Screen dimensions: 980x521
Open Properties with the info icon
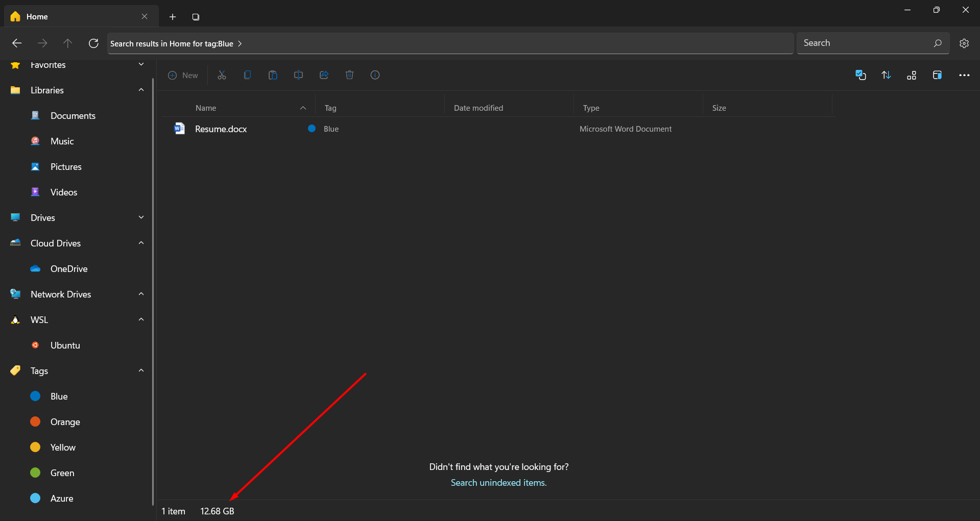point(375,75)
